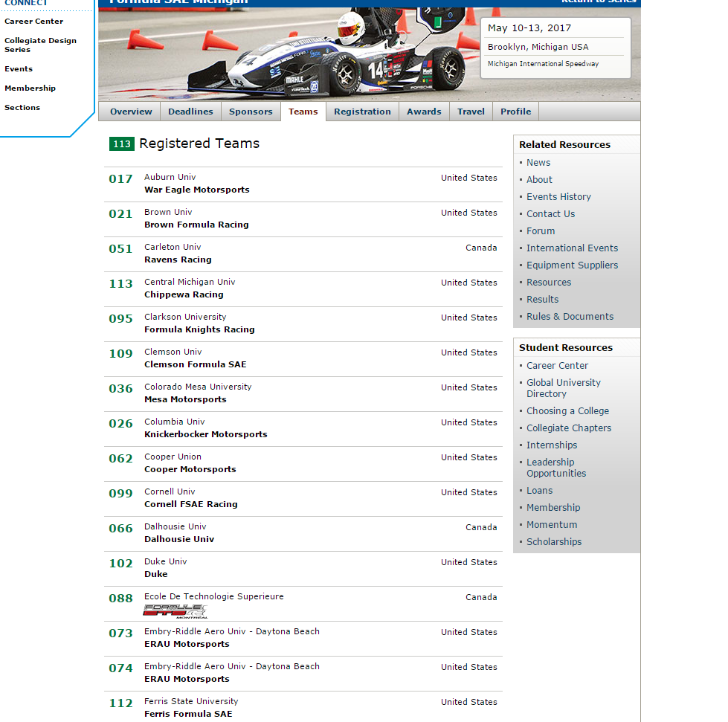The image size is (728, 722).
Task: Click the 113 registered teams badge
Action: (122, 144)
